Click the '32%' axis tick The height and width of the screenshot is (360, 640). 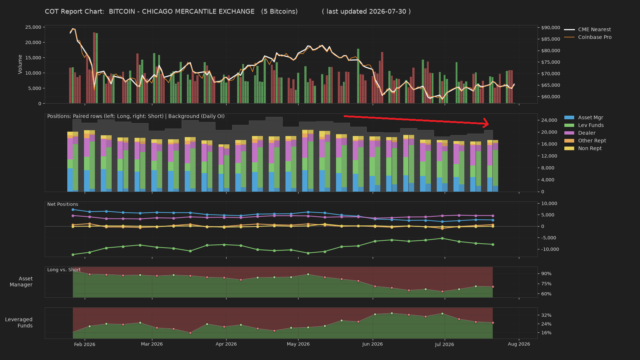pyautogui.click(x=547, y=316)
